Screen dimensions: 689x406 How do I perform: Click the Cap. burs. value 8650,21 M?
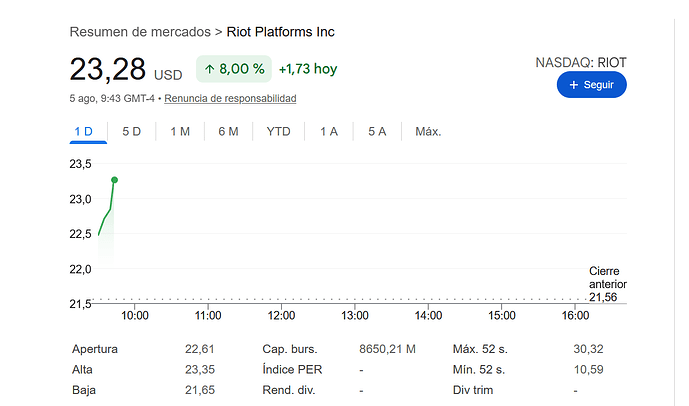(387, 349)
